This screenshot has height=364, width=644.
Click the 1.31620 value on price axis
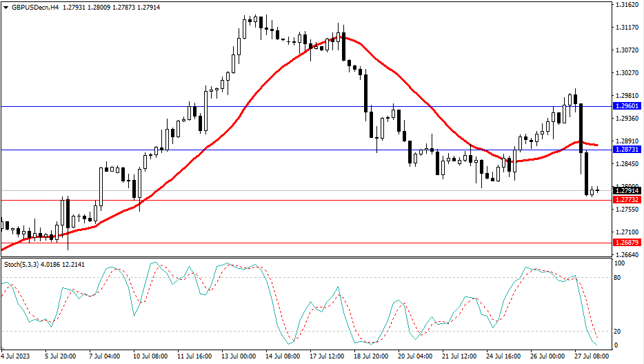tap(626, 5)
